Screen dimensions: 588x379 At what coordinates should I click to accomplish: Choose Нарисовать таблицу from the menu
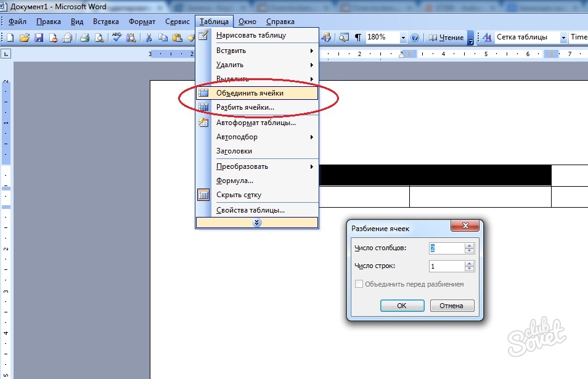257,35
